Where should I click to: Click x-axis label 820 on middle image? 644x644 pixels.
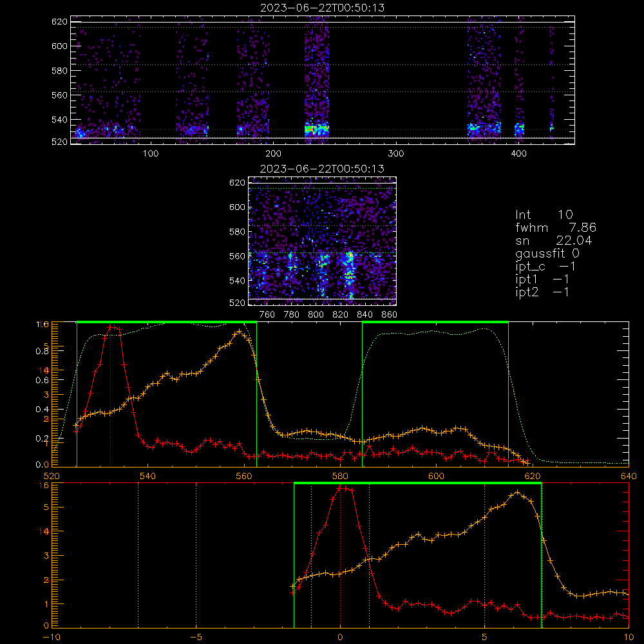click(341, 315)
